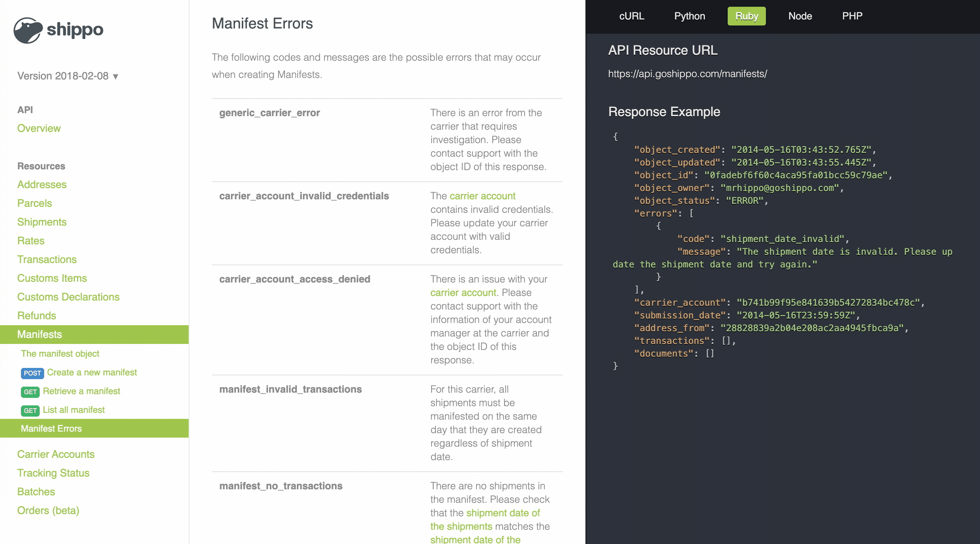This screenshot has width=980, height=544.
Task: Open Orders (beta) section
Action: pos(48,511)
